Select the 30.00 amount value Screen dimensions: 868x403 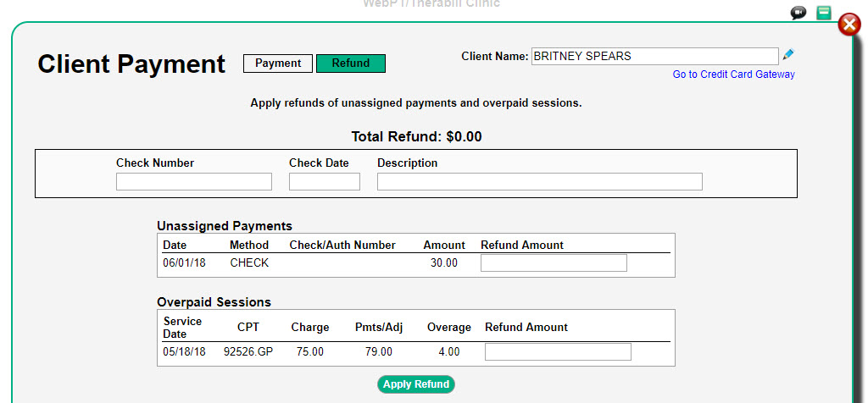tap(444, 263)
